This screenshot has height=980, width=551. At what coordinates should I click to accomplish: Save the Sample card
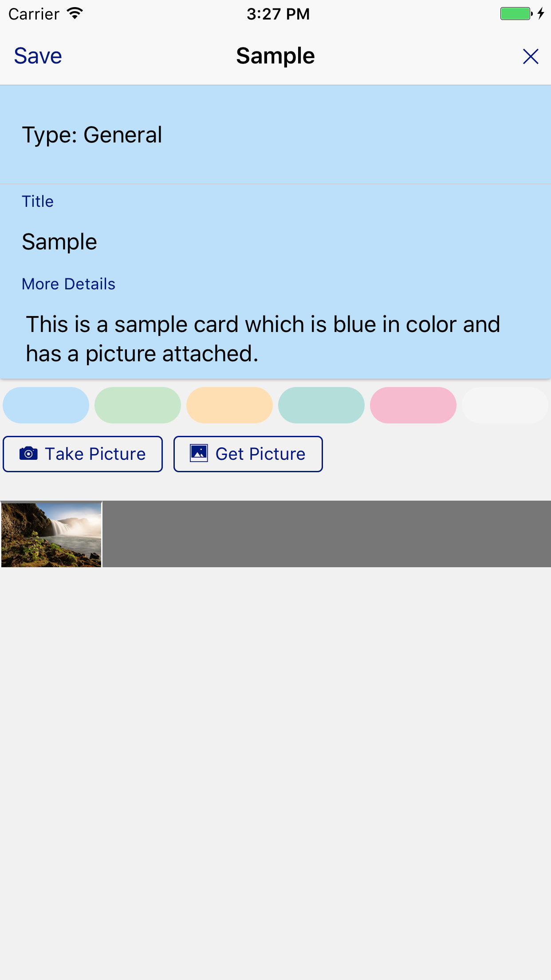coord(38,56)
